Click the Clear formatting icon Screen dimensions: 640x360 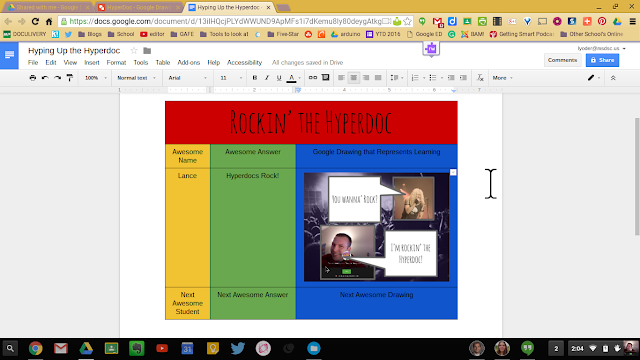480,78
